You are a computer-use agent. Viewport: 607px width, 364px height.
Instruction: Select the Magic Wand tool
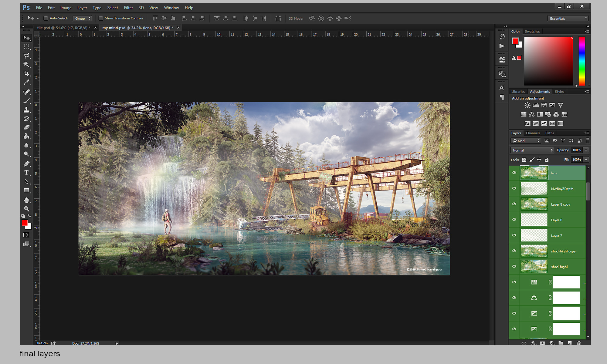point(27,64)
